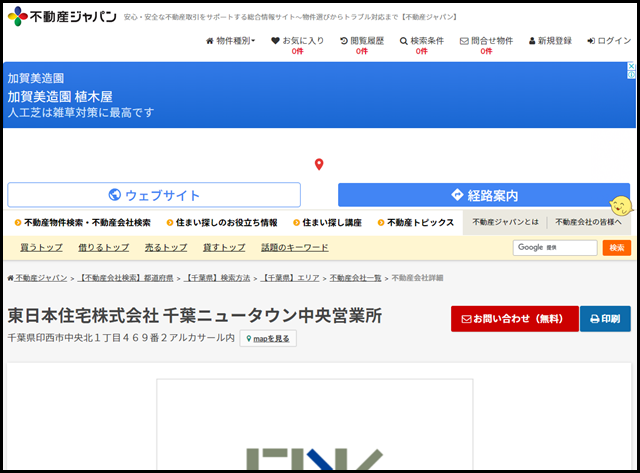The width and height of the screenshot is (640, 473).
Task: Click breadcrumb 【千葉県】検索方法
Action: (x=217, y=278)
